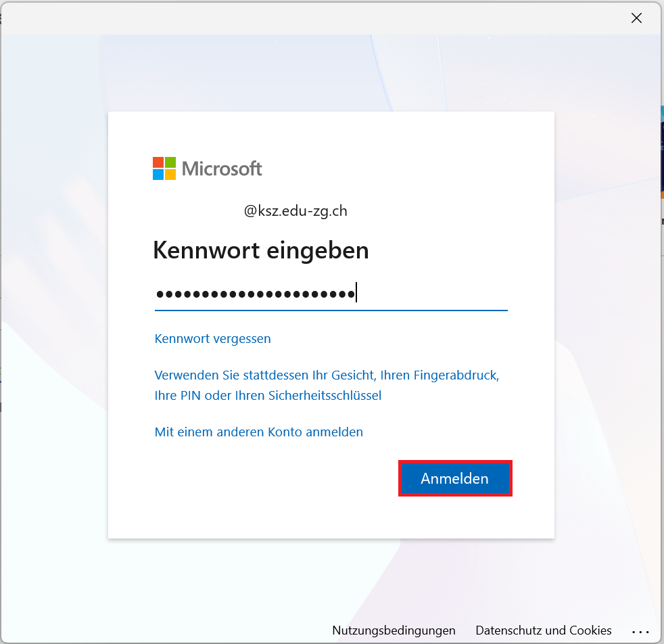Click the masked password dots
This screenshot has height=644, width=664.
pyautogui.click(x=256, y=294)
